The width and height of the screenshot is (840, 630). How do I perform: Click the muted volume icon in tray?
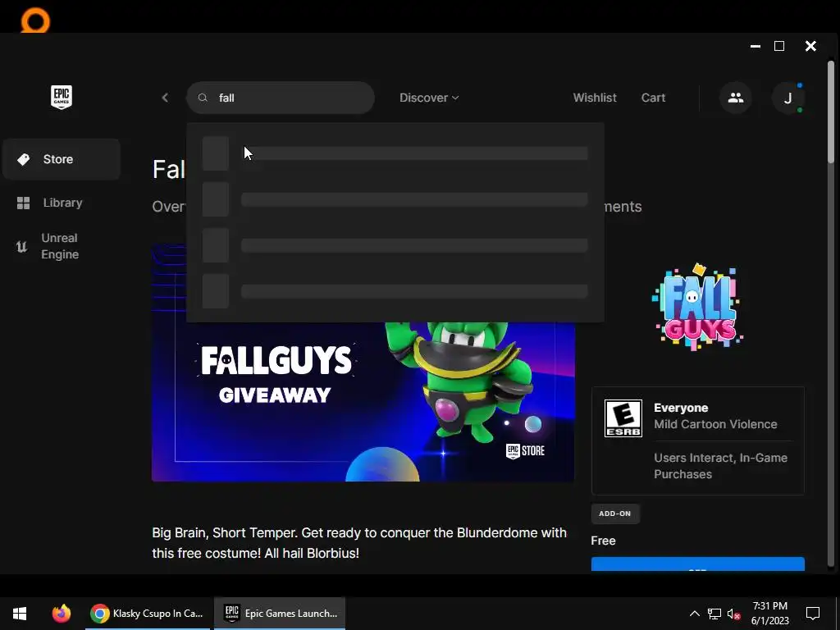(x=734, y=614)
